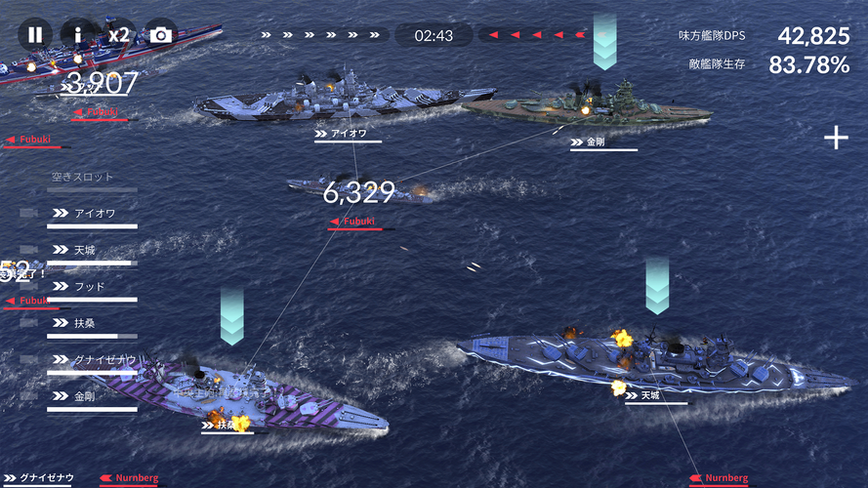Click the plus icon on right edge
This screenshot has width=868, height=488.
point(836,138)
